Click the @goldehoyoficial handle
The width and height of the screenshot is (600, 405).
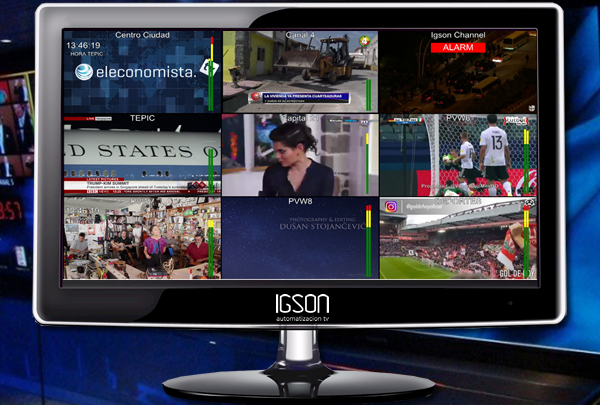[x=424, y=207]
